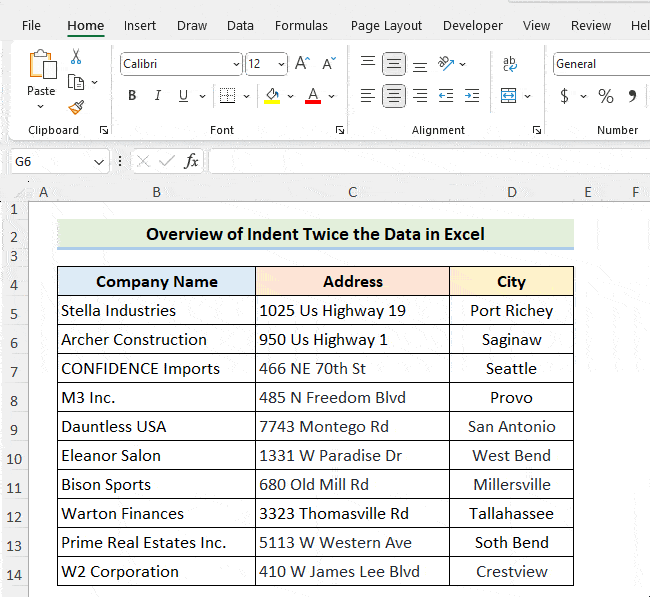Decrease font size with smaller A
The image size is (650, 597).
(x=329, y=64)
